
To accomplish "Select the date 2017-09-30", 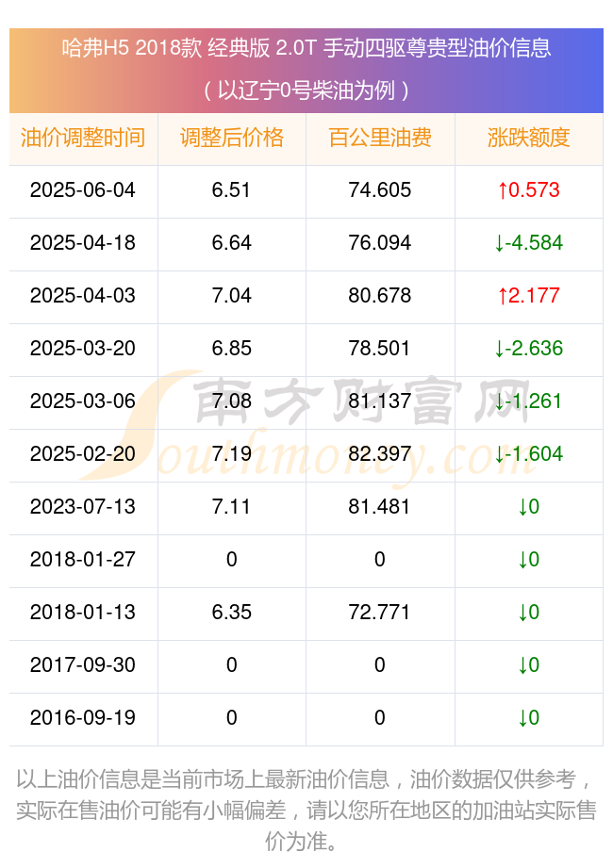I will (x=82, y=665).
